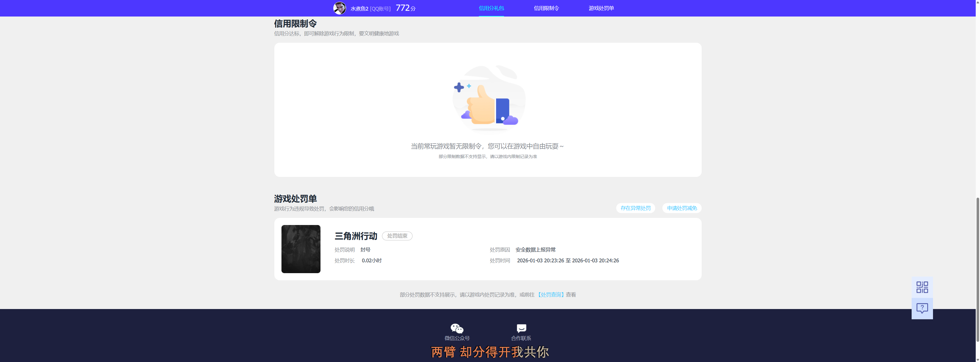Click the 处罚结束 status badge
The height and width of the screenshot is (362, 980).
397,236
